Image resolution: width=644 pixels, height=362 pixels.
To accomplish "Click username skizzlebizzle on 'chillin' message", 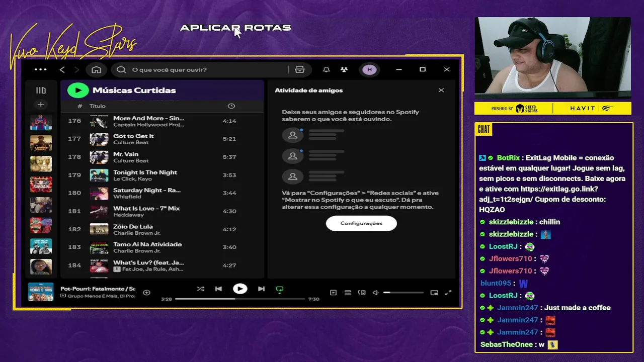I will (x=511, y=222).
